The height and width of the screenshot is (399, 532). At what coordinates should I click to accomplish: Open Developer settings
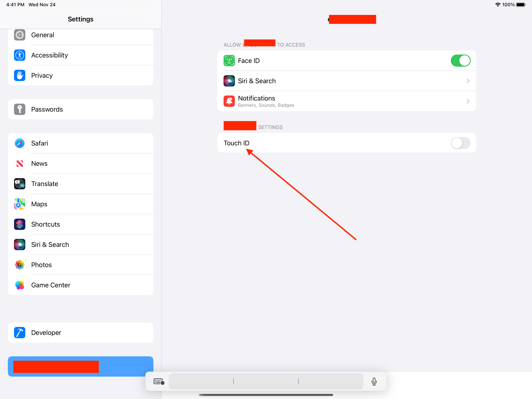[80, 332]
